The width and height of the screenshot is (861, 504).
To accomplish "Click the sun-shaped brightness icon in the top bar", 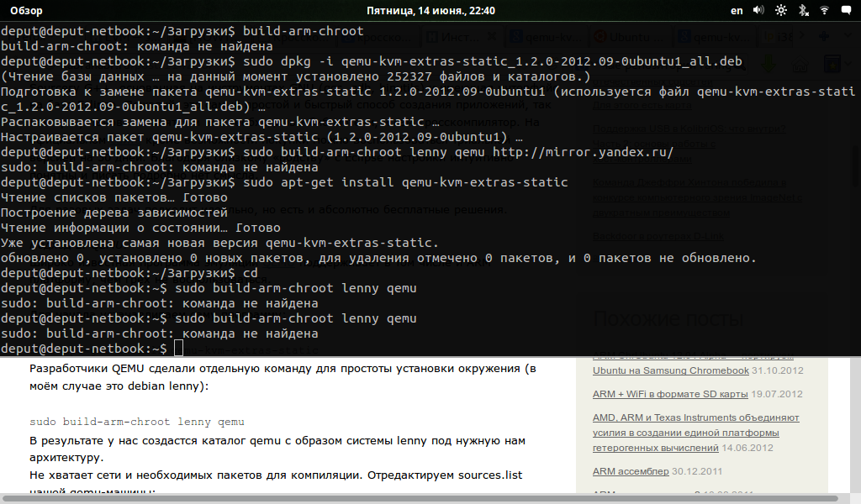I will click(781, 10).
